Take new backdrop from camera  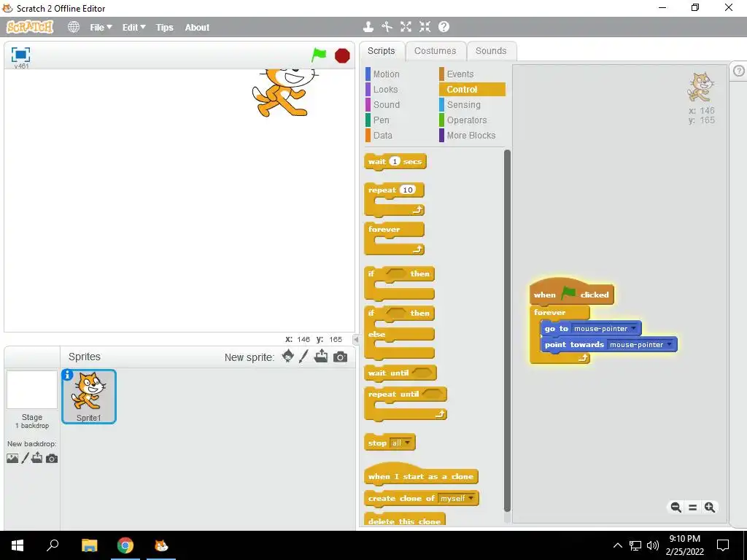(52, 458)
